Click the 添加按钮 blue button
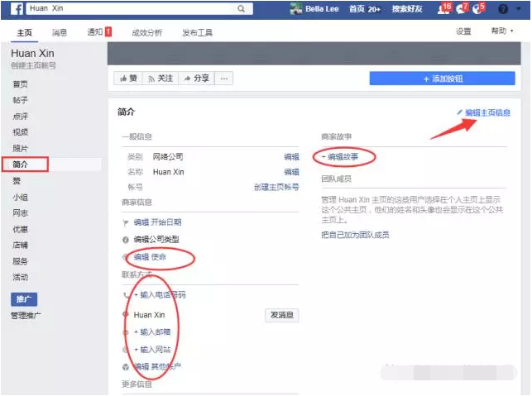 (442, 79)
